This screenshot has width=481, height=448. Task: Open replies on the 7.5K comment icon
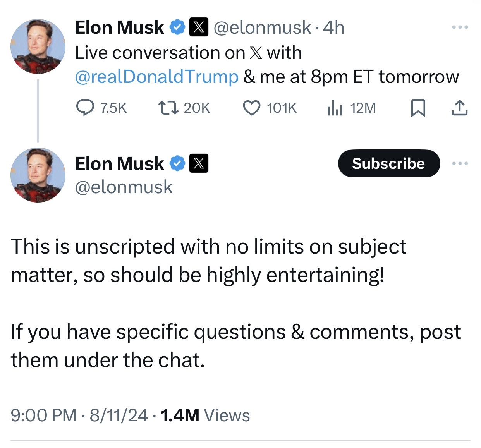pos(85,107)
